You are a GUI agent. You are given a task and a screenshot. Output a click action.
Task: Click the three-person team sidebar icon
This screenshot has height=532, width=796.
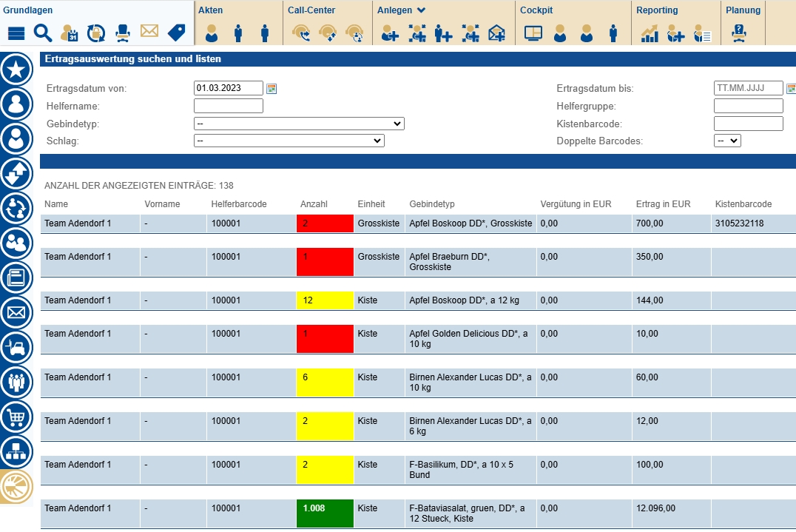(16, 382)
